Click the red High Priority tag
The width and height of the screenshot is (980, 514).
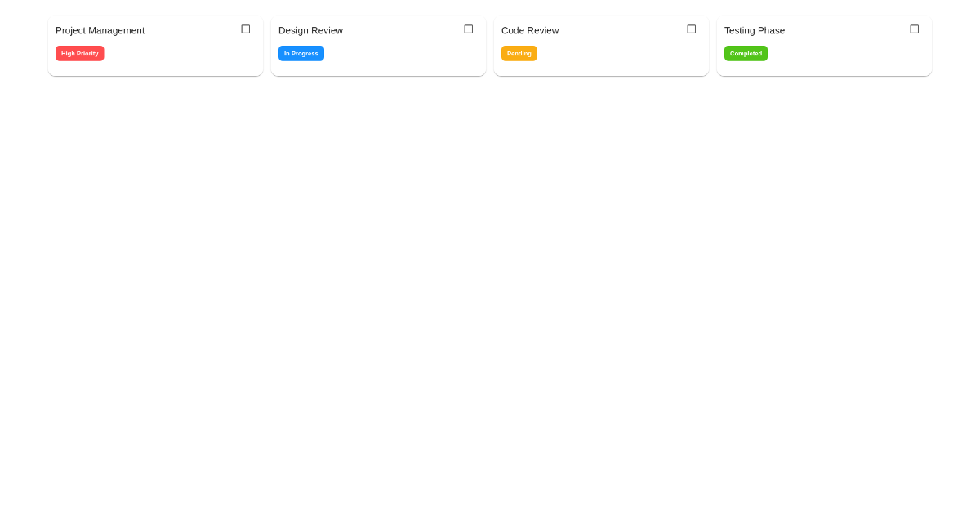click(79, 54)
